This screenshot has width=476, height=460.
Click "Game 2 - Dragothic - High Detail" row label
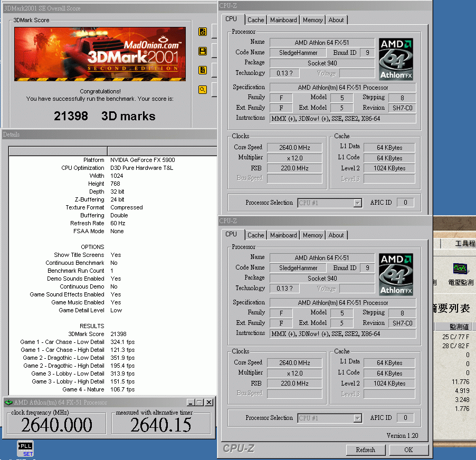[x=64, y=366]
